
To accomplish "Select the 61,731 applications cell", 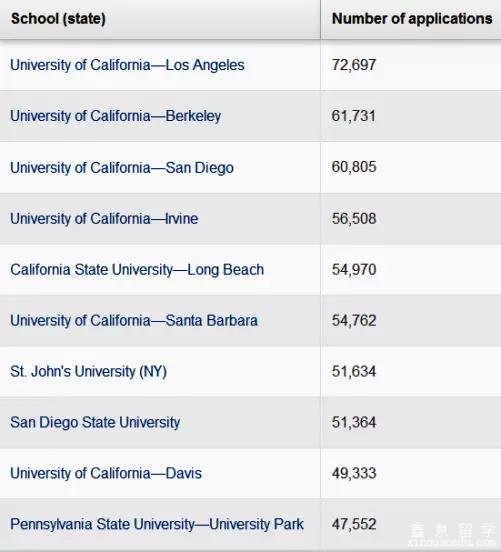I will 411,116.
